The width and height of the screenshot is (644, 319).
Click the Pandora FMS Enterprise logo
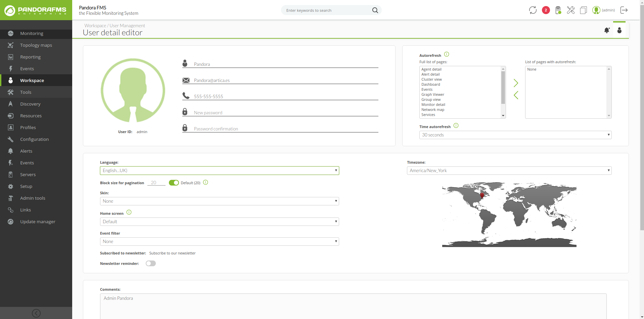click(x=36, y=10)
